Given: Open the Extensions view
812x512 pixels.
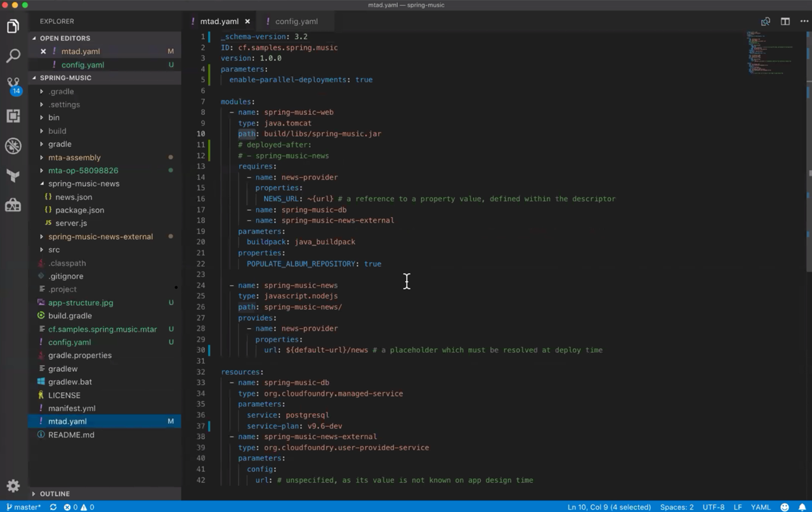Looking at the screenshot, I should coord(13,115).
